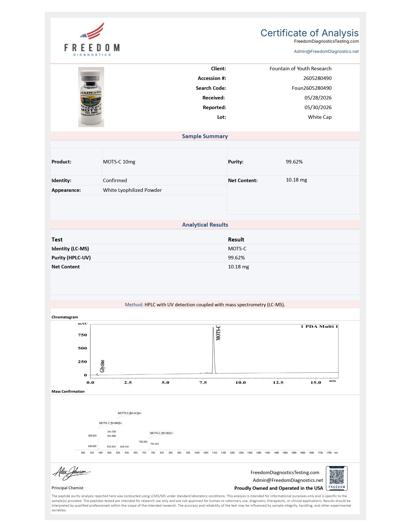Screen dimensions: 411x532
Task: Click the MOTS-C peak label in chromatogram
Action: click(218, 333)
